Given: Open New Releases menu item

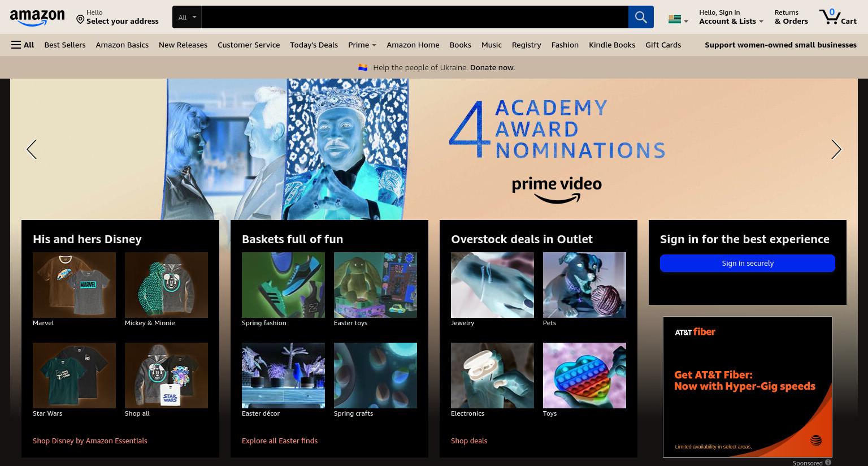Looking at the screenshot, I should [x=183, y=45].
